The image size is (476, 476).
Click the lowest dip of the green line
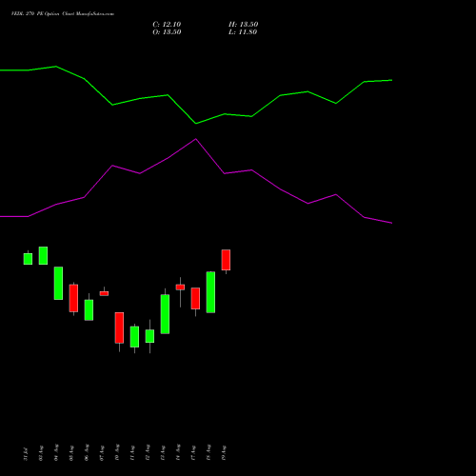(196, 124)
